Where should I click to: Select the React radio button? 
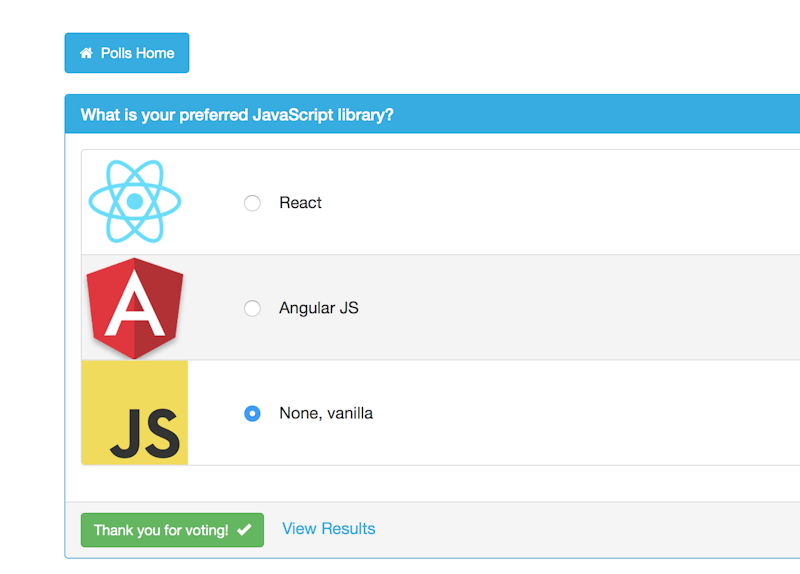pyautogui.click(x=252, y=203)
